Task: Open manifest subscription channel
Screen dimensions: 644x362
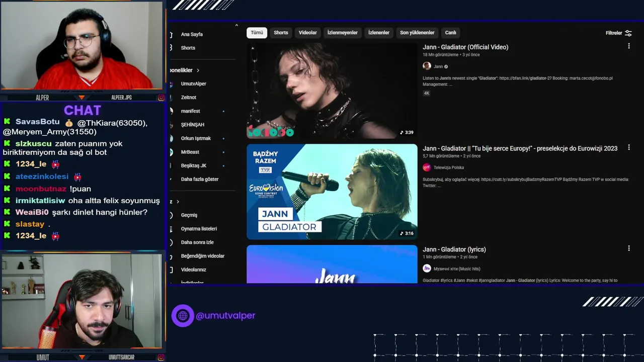Action: [191, 111]
